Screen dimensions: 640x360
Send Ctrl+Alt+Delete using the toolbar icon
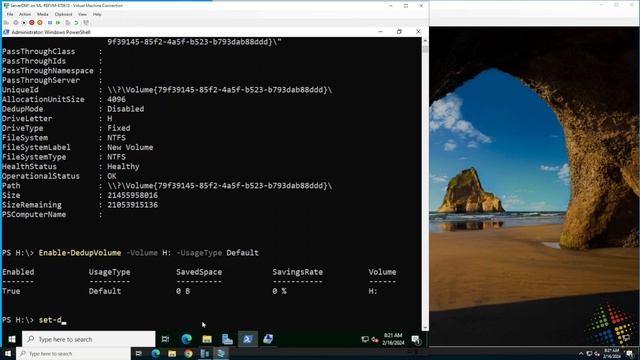click(7, 23)
